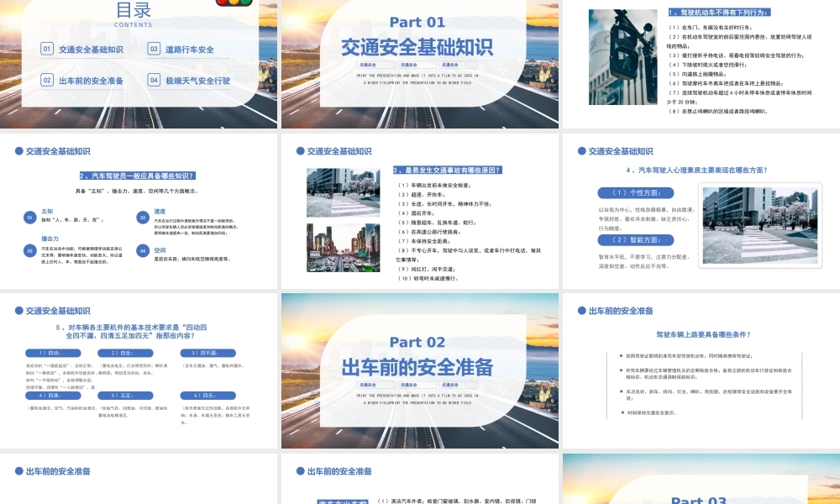Click the 6)四无 pill label
This screenshot has width=840, height=504.
207,396
